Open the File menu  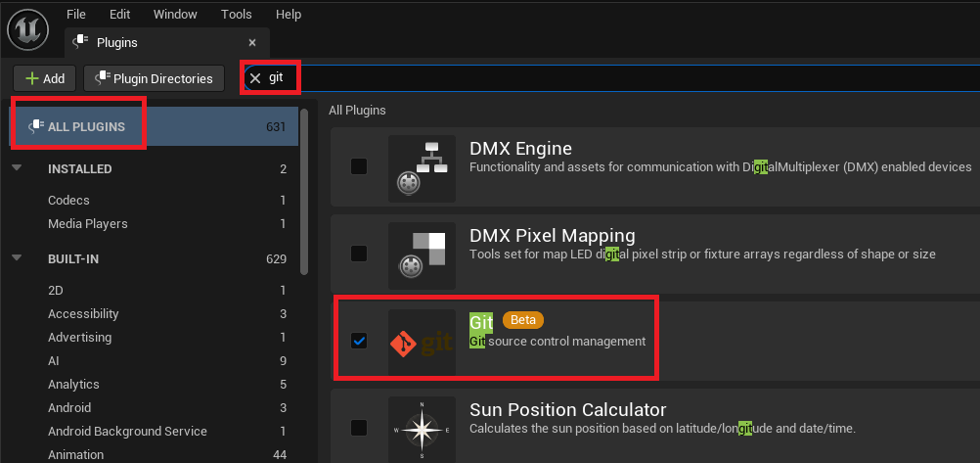pos(75,14)
